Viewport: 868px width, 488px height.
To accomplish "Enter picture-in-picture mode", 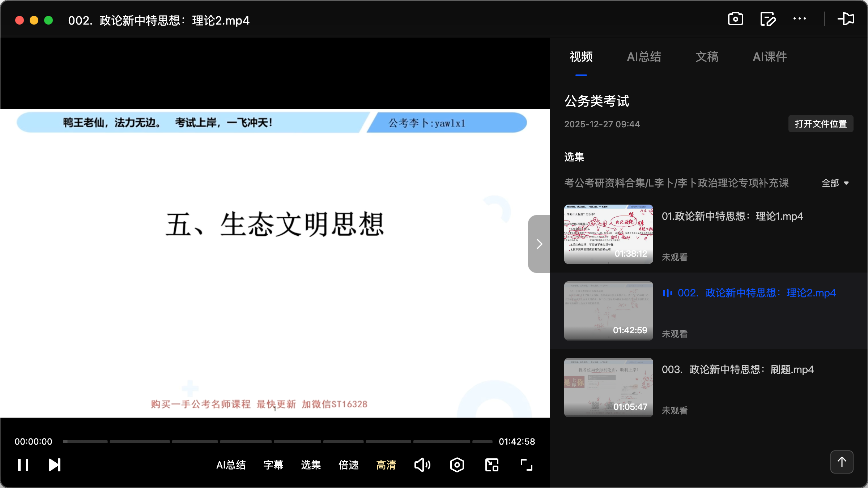I will (x=491, y=465).
